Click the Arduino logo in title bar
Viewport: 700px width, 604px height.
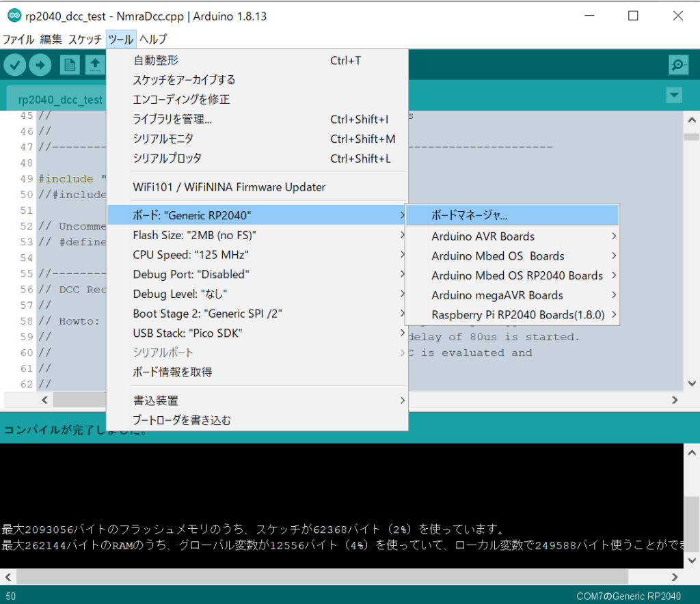(14, 15)
